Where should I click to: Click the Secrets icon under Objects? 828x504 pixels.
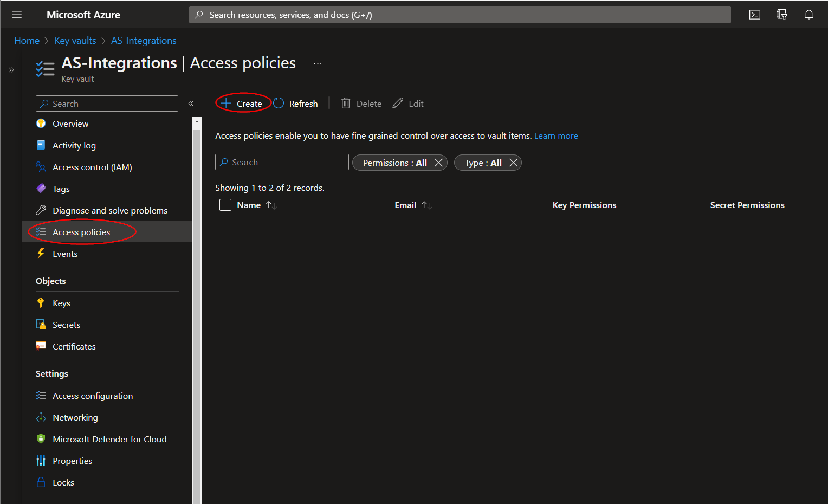41,325
